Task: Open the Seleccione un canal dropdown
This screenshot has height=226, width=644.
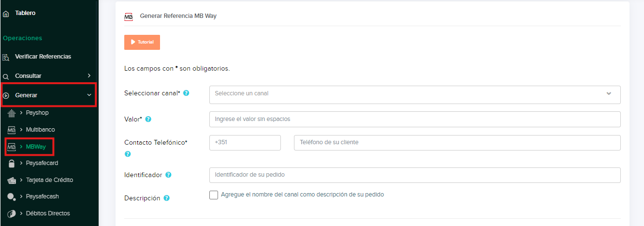Action: (x=414, y=93)
